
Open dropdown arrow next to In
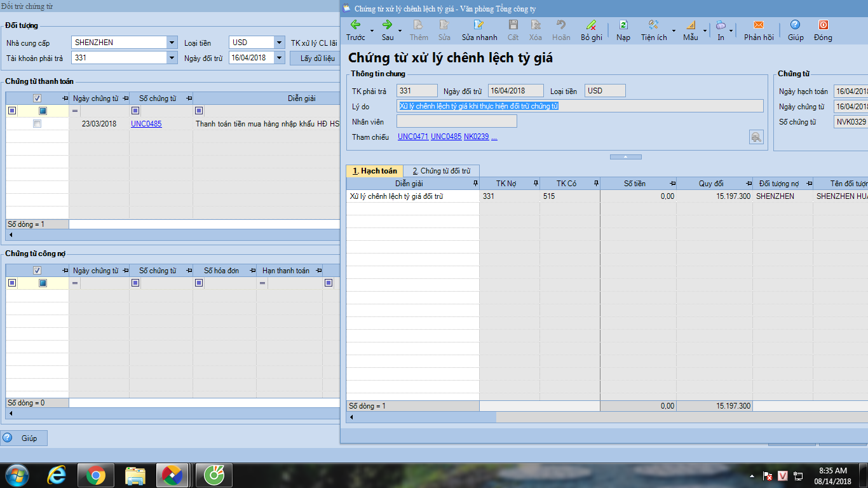tap(731, 30)
